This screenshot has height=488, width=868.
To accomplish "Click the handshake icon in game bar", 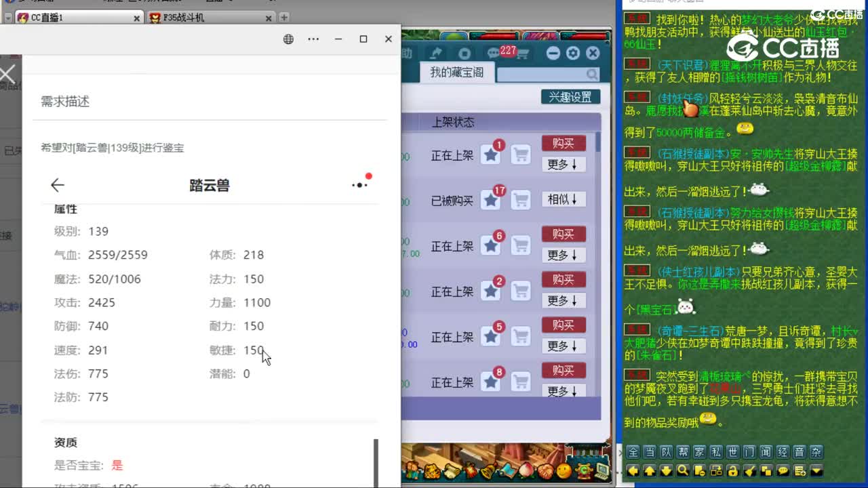I will pos(545,472).
